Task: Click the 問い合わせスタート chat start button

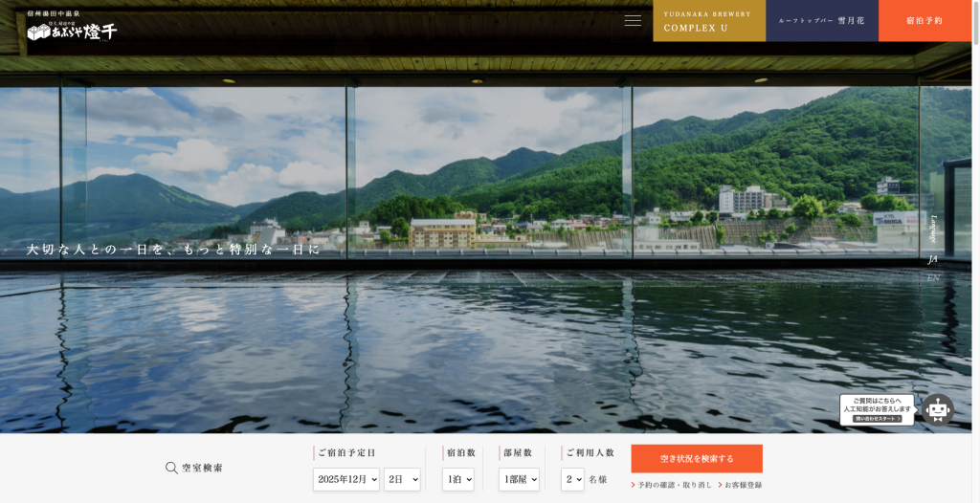Action: point(877,419)
